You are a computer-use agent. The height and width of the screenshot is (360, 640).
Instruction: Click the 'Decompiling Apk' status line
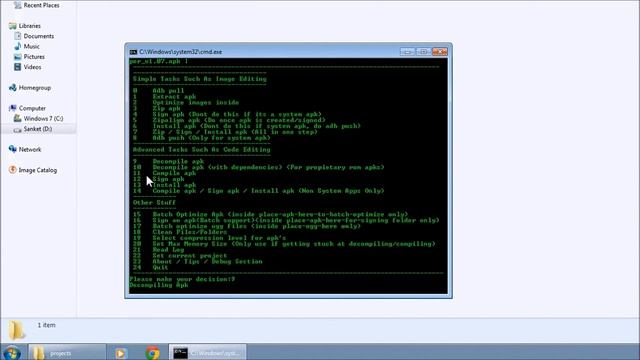159,285
